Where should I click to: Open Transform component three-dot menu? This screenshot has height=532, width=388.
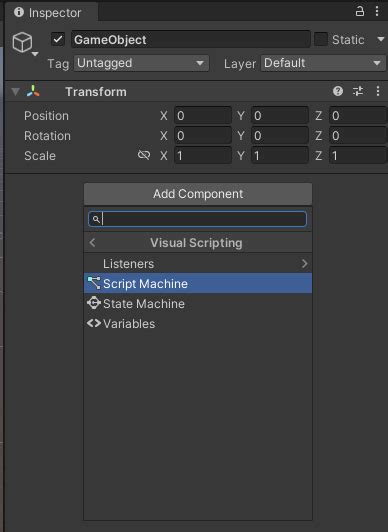378,91
